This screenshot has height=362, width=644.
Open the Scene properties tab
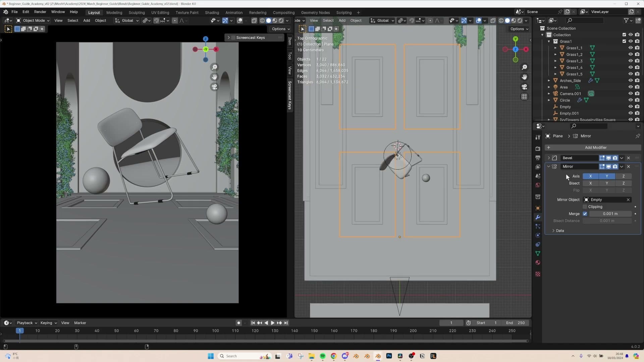[538, 176]
